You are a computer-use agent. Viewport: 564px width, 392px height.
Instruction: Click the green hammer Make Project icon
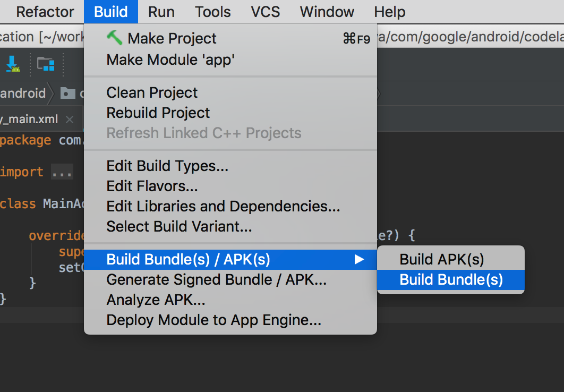[114, 38]
